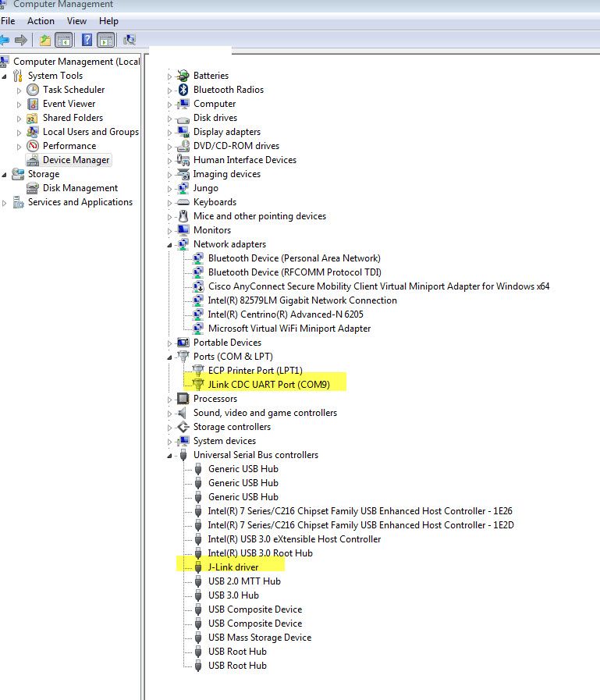Viewport: 600px width, 700px height.
Task: Collapse the Storage node in left tree
Action: click(5, 175)
